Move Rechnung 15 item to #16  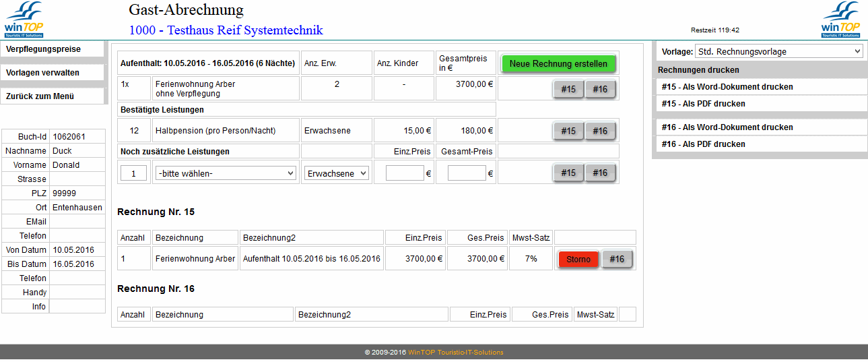click(x=617, y=259)
